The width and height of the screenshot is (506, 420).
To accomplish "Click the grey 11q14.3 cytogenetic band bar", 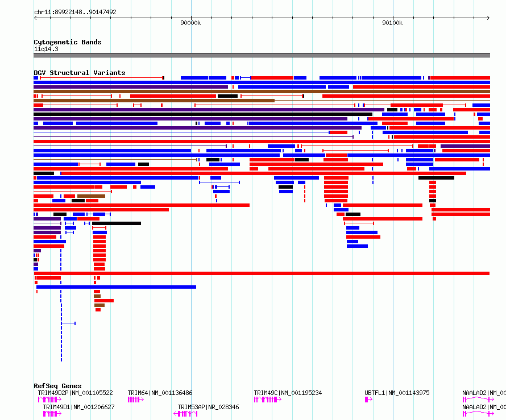I will pos(262,55).
